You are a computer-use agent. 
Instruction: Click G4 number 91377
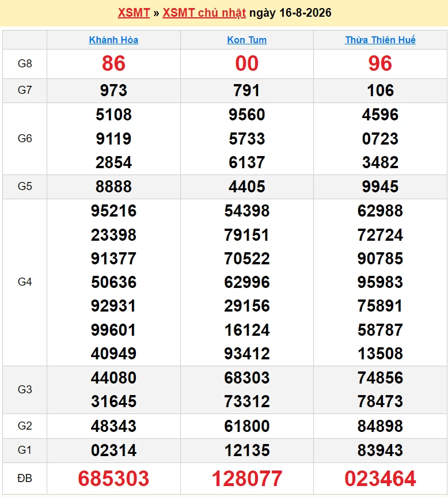[114, 259]
